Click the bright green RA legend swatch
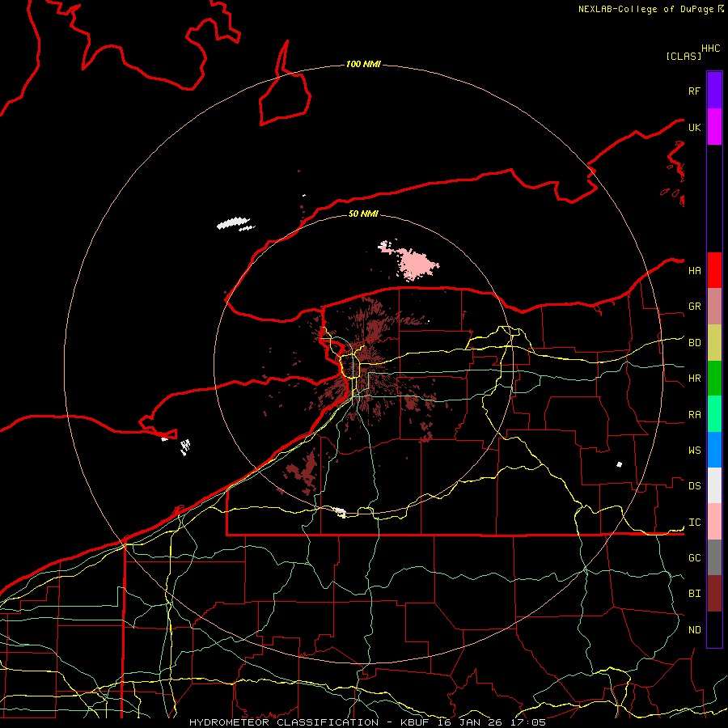Viewport: 728px width, 728px height. click(714, 414)
